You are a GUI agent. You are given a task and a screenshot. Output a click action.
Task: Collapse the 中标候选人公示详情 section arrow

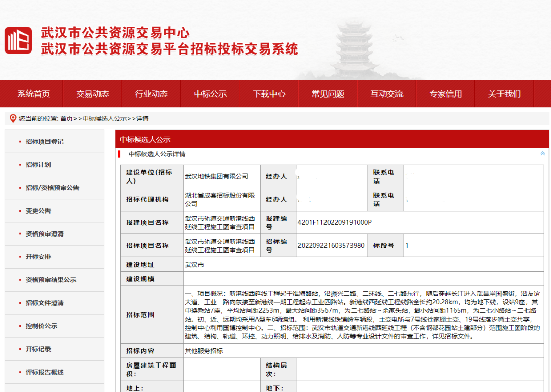point(542,154)
